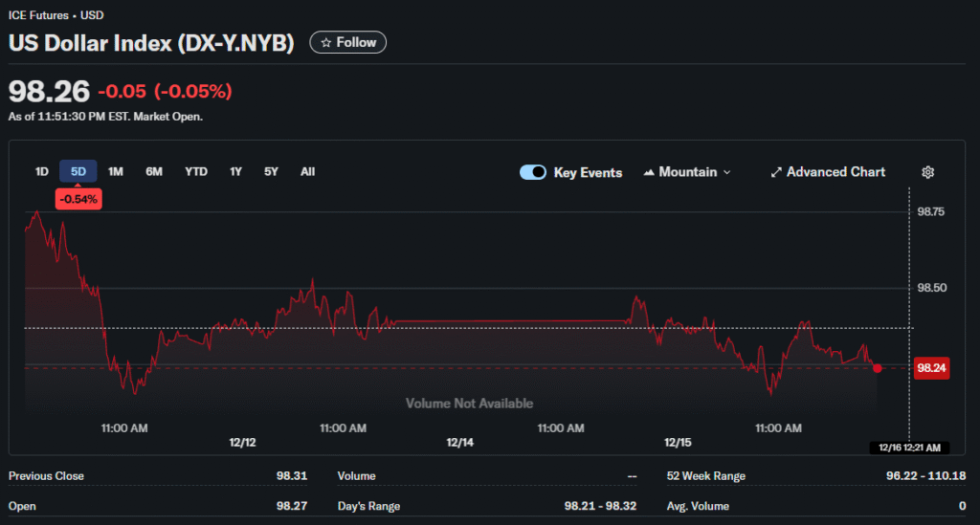View the 5Y chart range
Image resolution: width=980 pixels, height=525 pixels.
[271, 172]
